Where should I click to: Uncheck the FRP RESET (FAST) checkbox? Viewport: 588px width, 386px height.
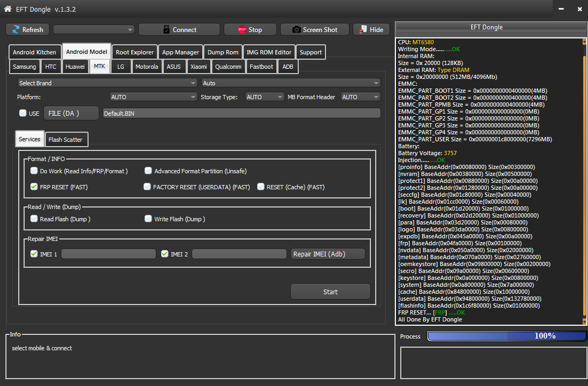(x=34, y=187)
